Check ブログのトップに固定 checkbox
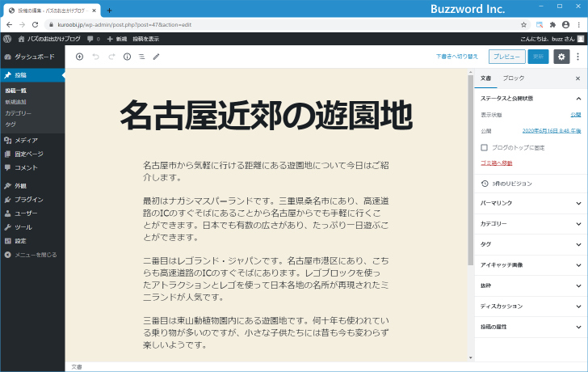 coord(484,147)
